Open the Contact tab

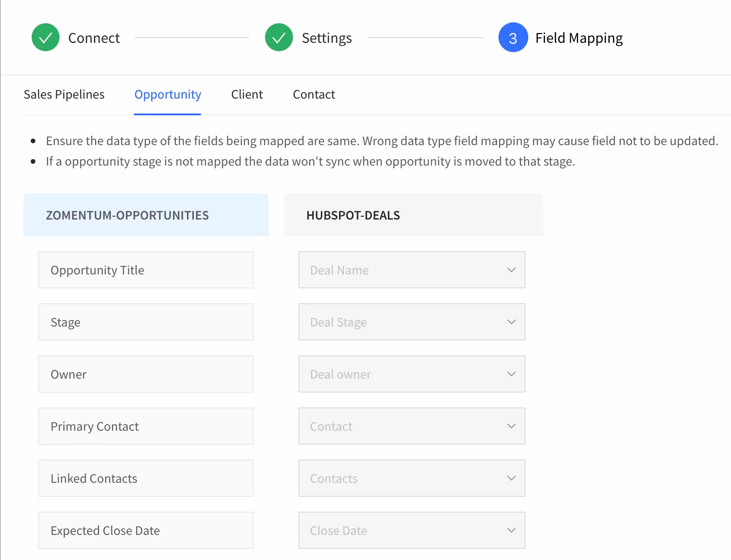coord(314,94)
